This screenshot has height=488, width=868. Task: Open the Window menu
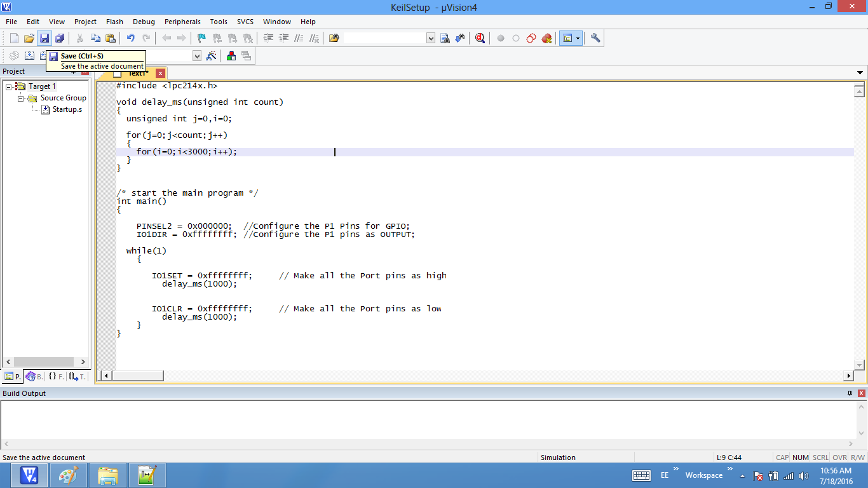pyautogui.click(x=277, y=22)
